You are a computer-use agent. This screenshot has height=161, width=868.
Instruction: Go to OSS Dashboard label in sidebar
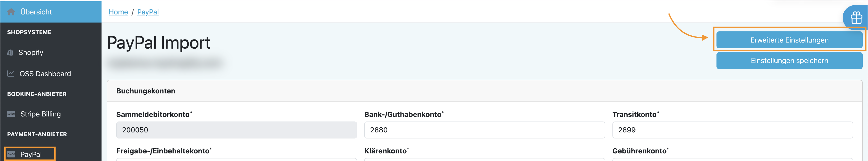coord(45,74)
